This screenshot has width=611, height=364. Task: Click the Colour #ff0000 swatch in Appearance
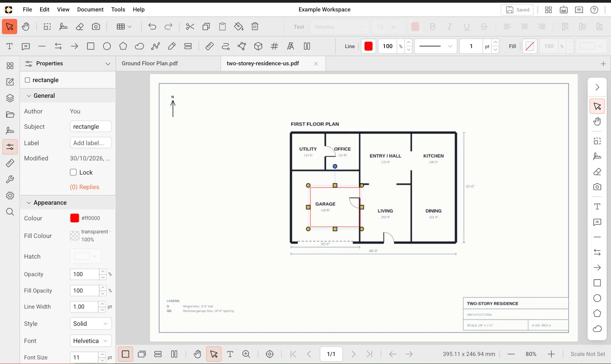(x=74, y=218)
